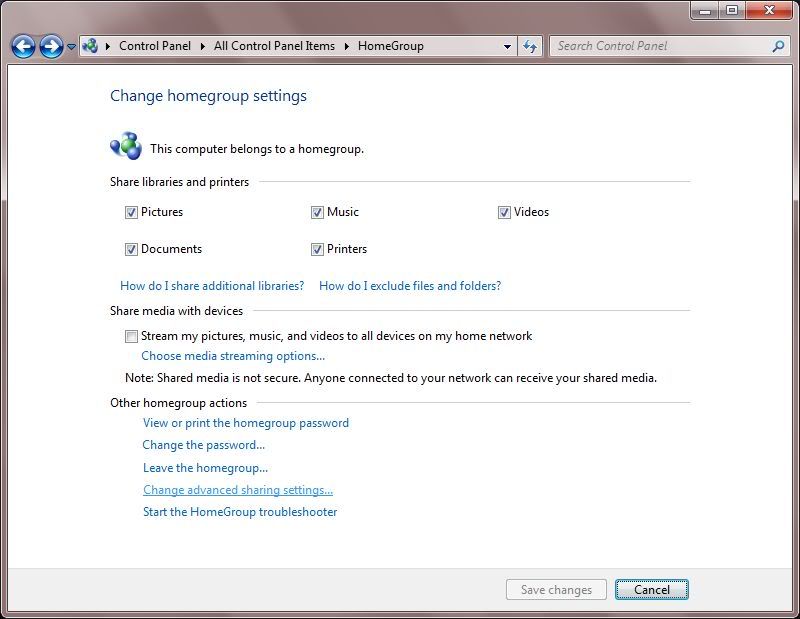Click the 'Shared media is not secure' note
Viewport: 800px width, 619px height.
click(391, 378)
